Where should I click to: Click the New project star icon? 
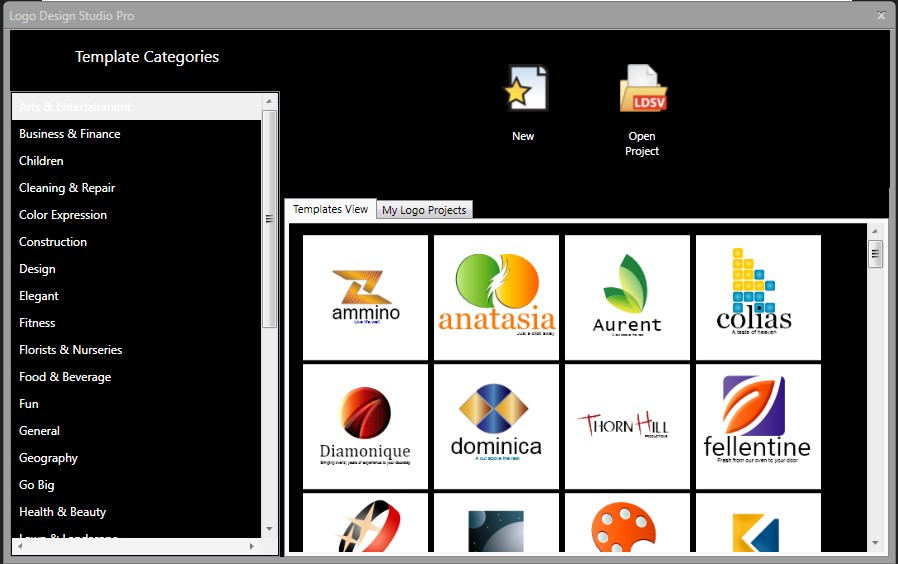524,90
